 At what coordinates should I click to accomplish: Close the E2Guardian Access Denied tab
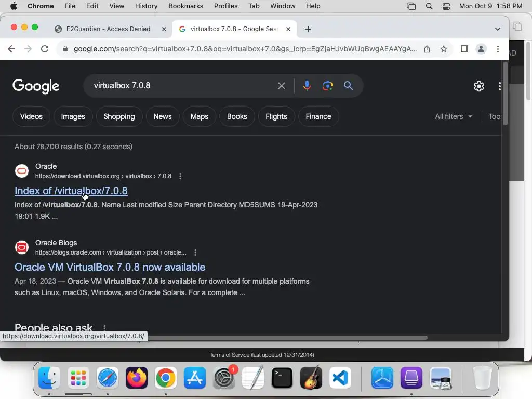pyautogui.click(x=164, y=29)
